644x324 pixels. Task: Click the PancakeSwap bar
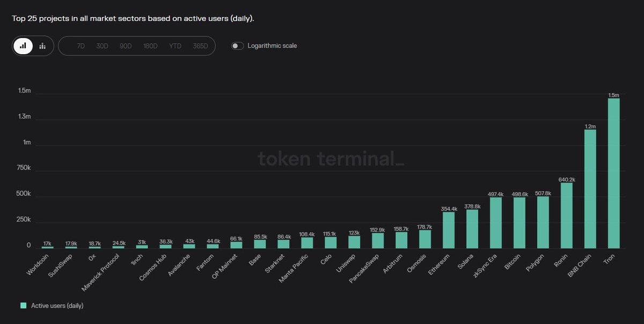tap(377, 240)
